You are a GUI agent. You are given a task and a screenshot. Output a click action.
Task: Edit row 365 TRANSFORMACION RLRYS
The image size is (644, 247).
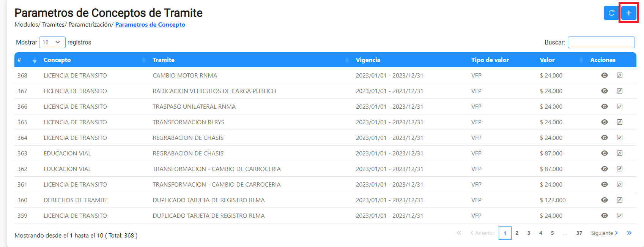tap(620, 122)
